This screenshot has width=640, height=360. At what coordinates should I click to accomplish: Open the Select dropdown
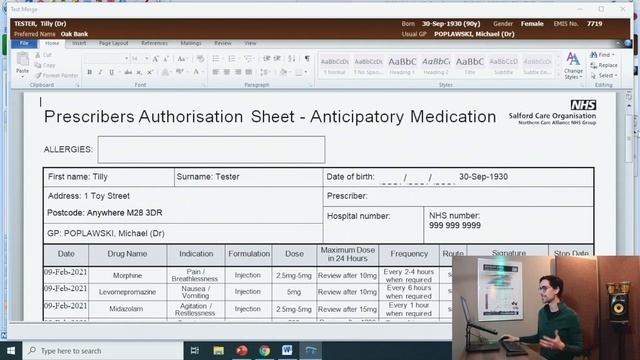point(604,76)
